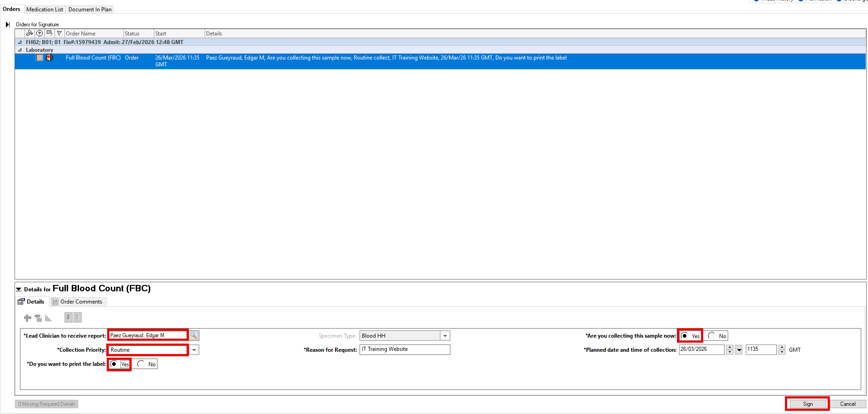Click the plus icon in details toolbar

(28, 318)
